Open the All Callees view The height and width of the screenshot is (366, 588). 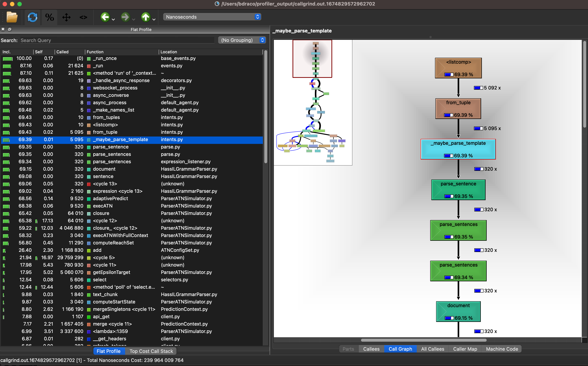433,349
